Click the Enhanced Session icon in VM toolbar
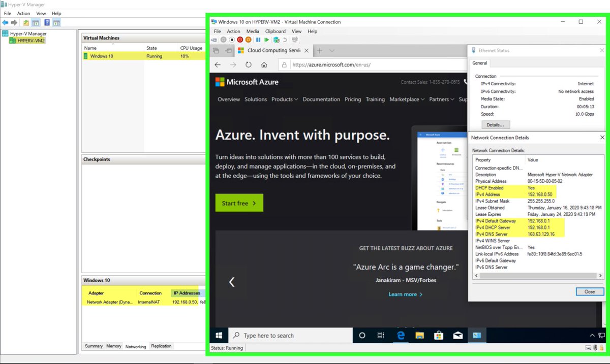 [295, 40]
